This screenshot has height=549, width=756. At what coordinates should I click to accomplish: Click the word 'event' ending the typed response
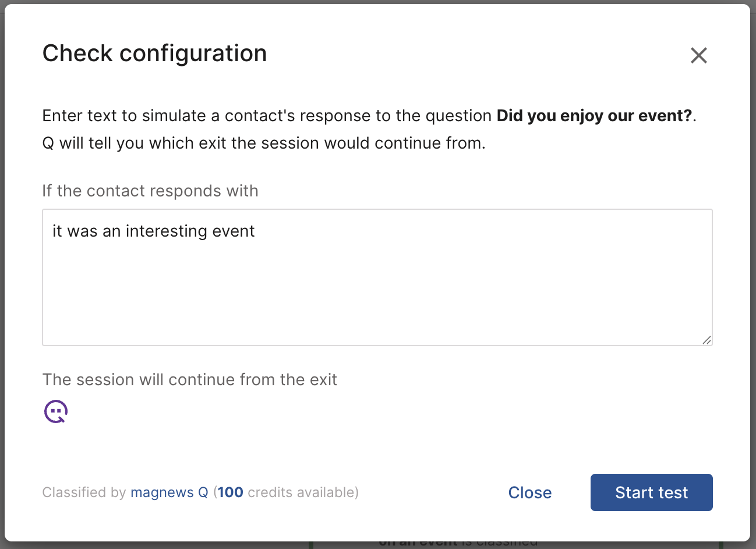[234, 231]
